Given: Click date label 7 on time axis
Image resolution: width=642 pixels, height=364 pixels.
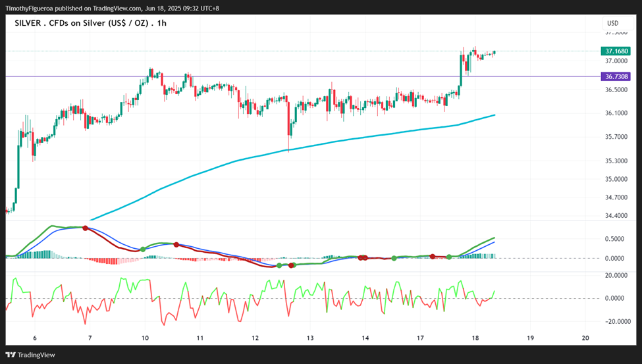Looking at the screenshot, I should pyautogui.click(x=90, y=338).
